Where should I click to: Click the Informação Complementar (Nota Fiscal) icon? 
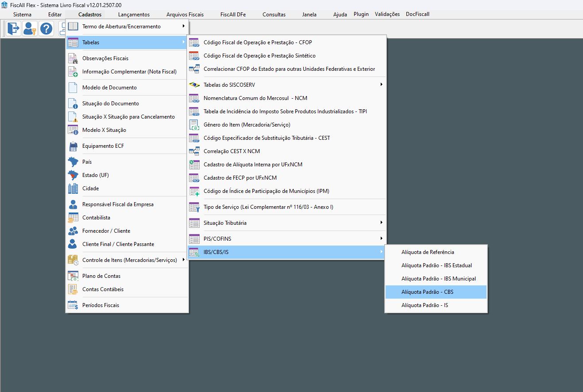(x=73, y=72)
